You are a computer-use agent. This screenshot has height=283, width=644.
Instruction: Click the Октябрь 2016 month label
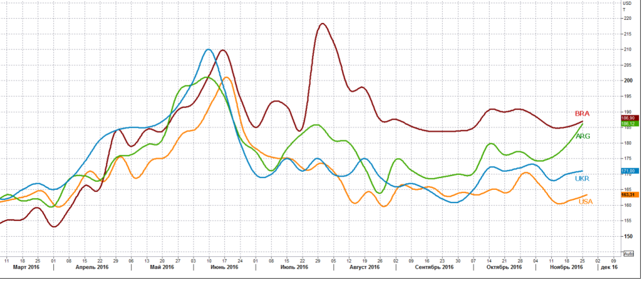tap(503, 267)
